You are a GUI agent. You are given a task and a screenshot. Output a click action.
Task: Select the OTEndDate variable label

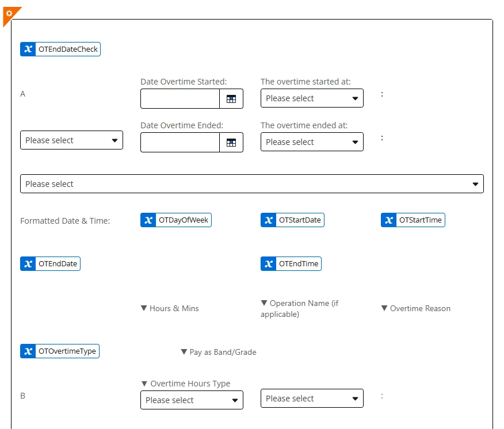tap(58, 264)
